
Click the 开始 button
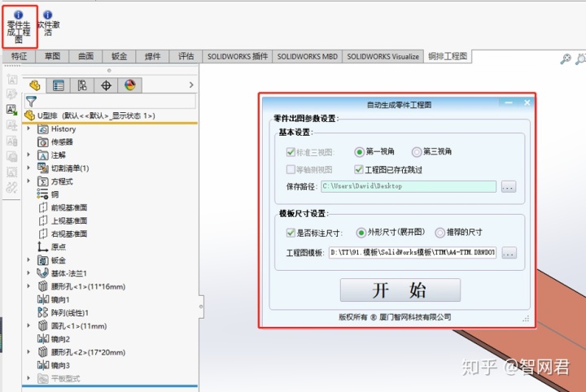pos(400,290)
